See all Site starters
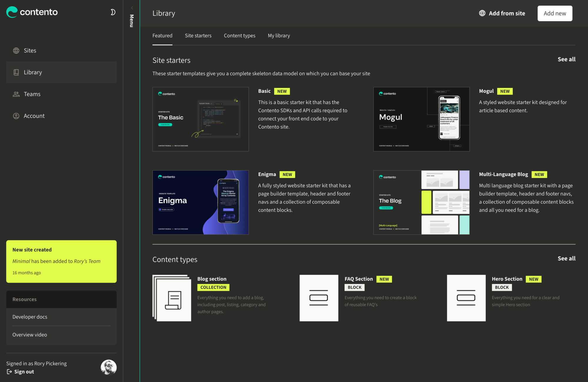The width and height of the screenshot is (588, 382). click(566, 59)
